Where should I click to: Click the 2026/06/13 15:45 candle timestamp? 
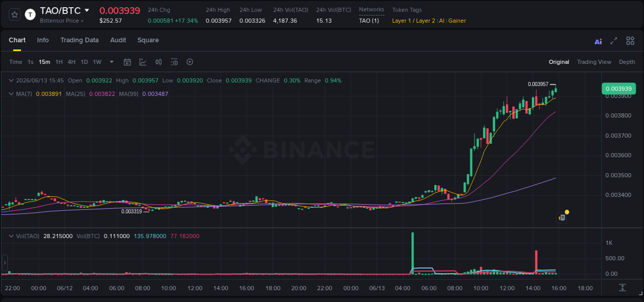[x=40, y=80]
